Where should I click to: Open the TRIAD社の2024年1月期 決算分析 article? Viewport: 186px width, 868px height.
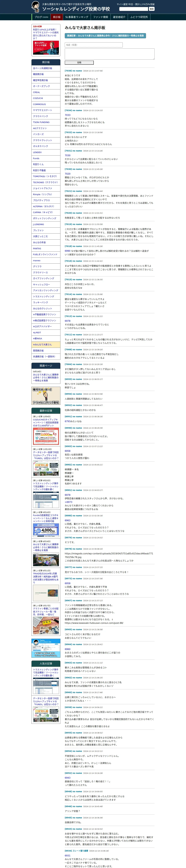[x=46, y=578]
